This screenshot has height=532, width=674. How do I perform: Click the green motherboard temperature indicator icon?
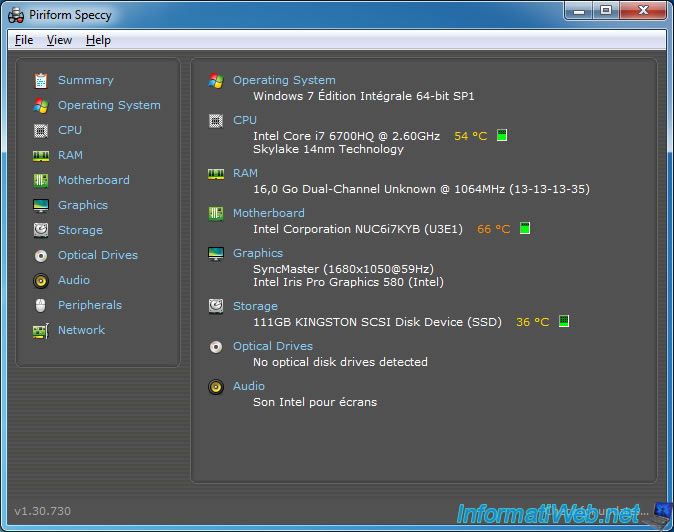(525, 228)
